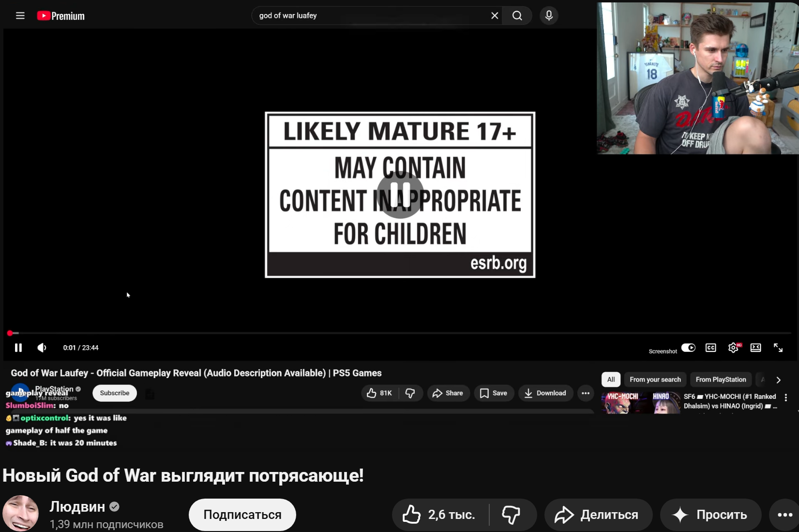The image size is (799, 532).
Task: Open the SF6 YHC-MOCHI video thumbnail
Action: (x=641, y=403)
